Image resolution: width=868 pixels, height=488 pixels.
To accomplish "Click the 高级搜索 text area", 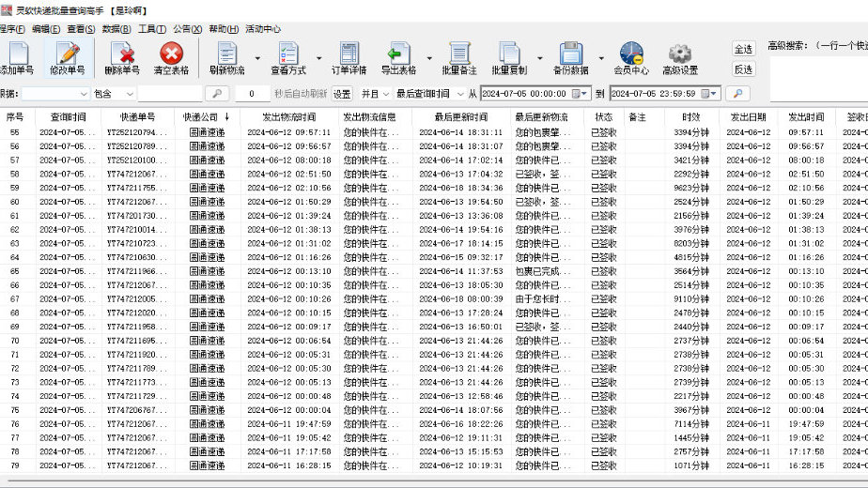I will (819, 78).
